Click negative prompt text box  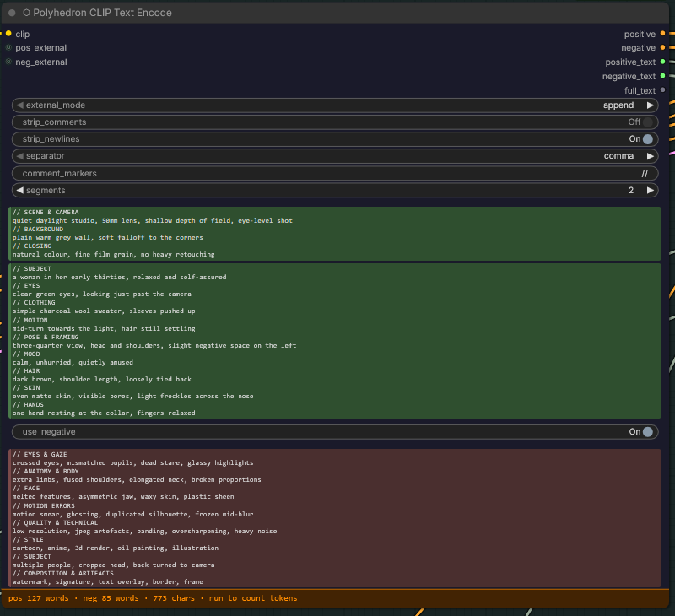[335, 518]
